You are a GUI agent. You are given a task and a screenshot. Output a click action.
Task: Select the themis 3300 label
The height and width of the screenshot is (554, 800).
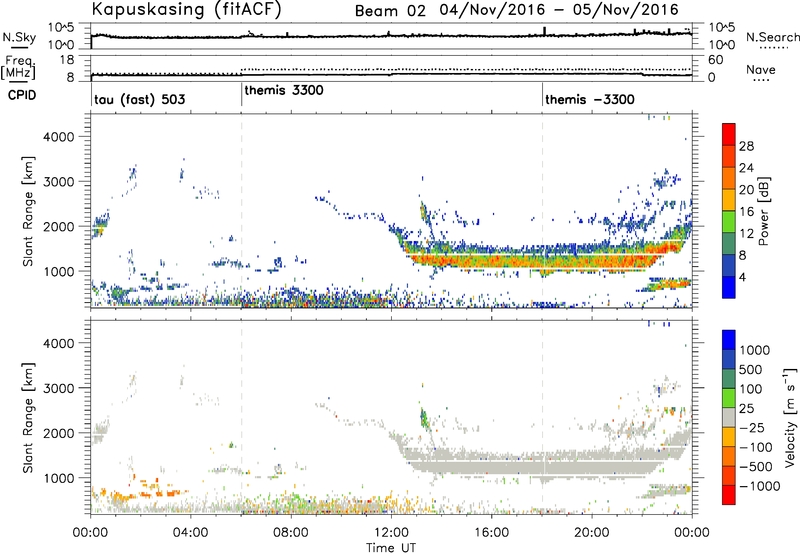284,90
